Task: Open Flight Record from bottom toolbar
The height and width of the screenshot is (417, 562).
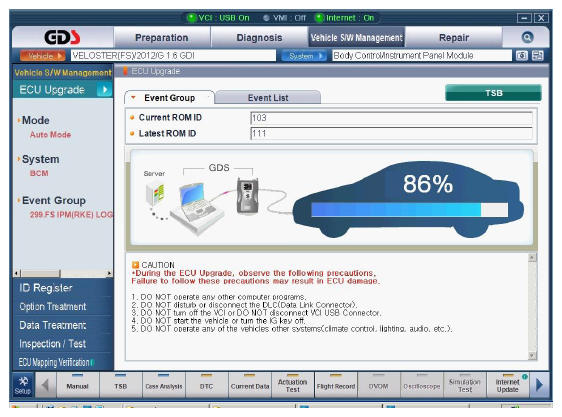Action: pos(336,385)
